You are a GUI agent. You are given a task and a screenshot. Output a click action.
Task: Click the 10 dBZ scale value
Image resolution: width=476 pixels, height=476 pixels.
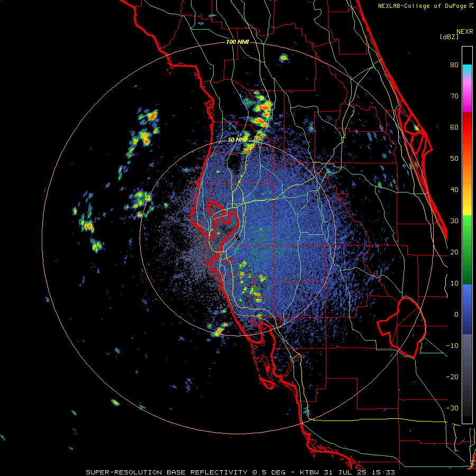coord(454,283)
